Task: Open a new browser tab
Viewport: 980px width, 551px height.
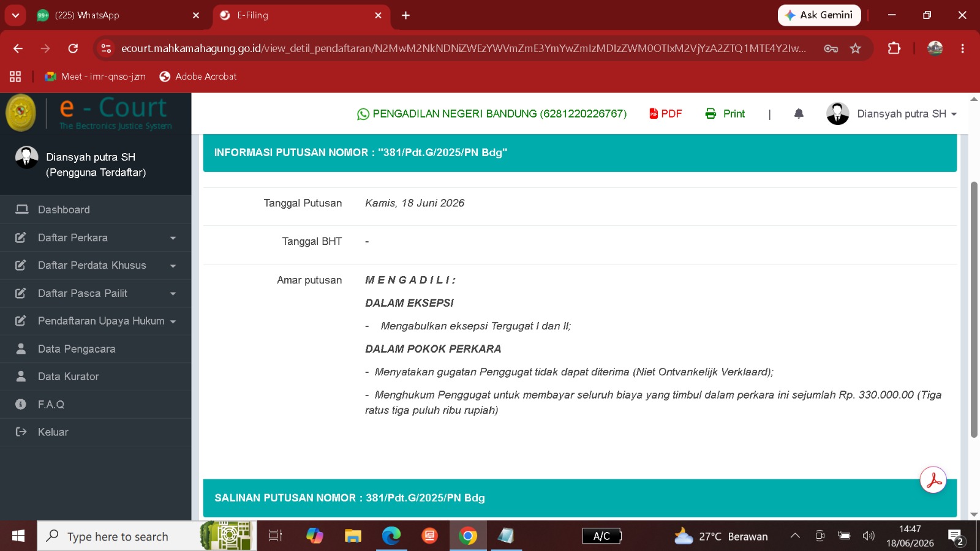Action: click(x=405, y=15)
